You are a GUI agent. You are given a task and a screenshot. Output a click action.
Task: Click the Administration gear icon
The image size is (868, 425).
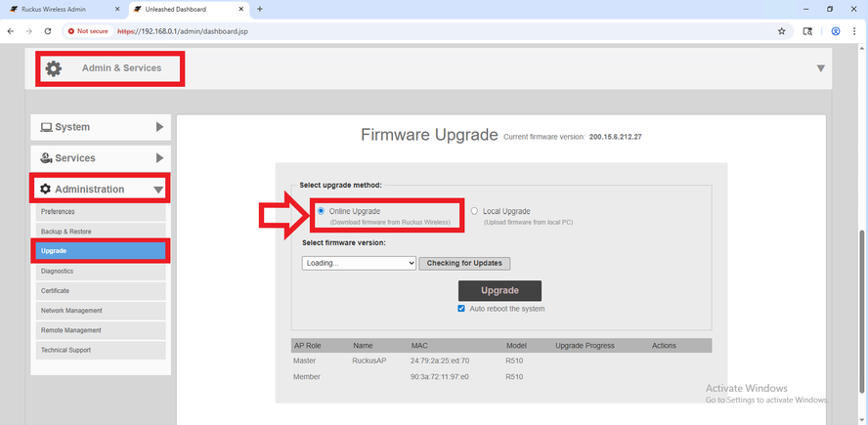tap(45, 190)
